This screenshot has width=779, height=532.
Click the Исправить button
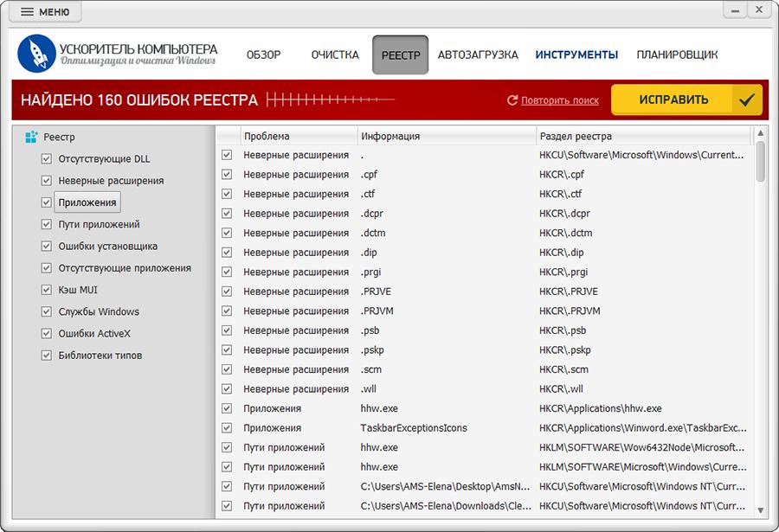point(686,99)
